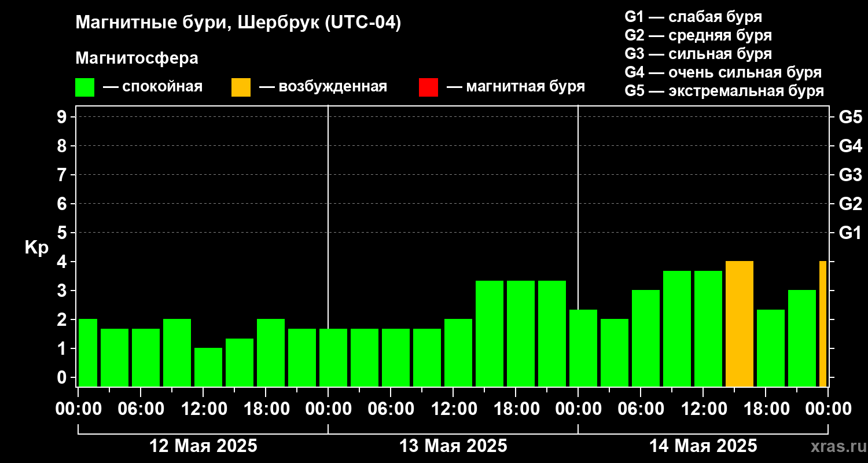
Task: Click the '06:00' tick label for 14 Мая
Action: click(x=641, y=409)
